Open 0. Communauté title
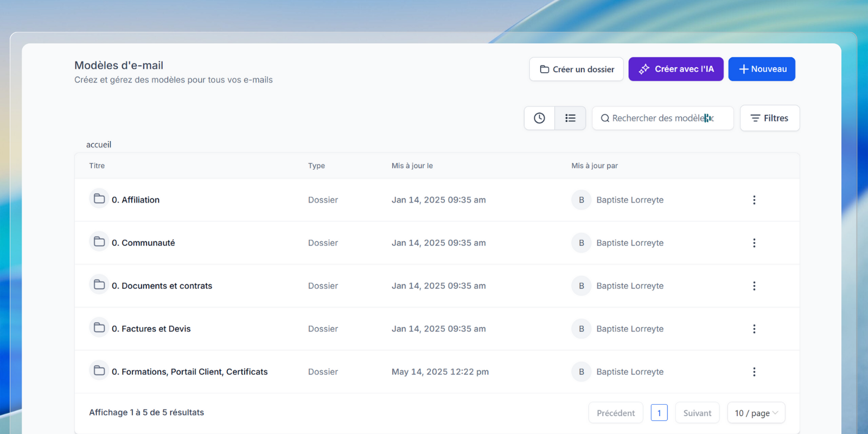The image size is (868, 434). tap(143, 242)
